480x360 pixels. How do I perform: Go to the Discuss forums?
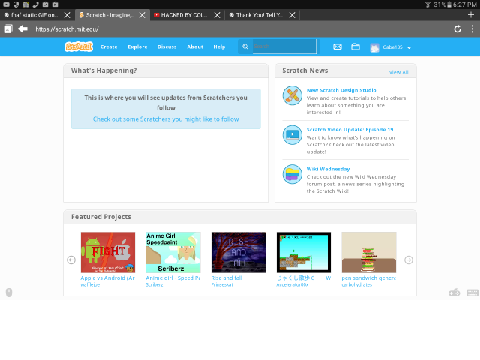[167, 47]
